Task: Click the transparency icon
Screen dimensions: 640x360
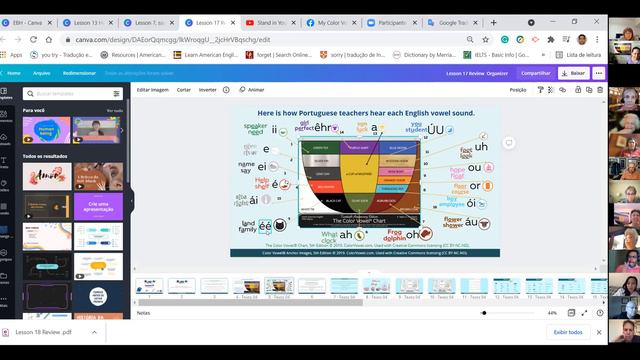Action: point(551,90)
